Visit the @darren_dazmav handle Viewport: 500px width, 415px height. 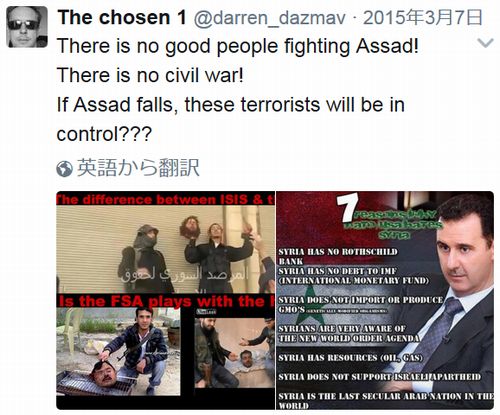[x=269, y=18]
